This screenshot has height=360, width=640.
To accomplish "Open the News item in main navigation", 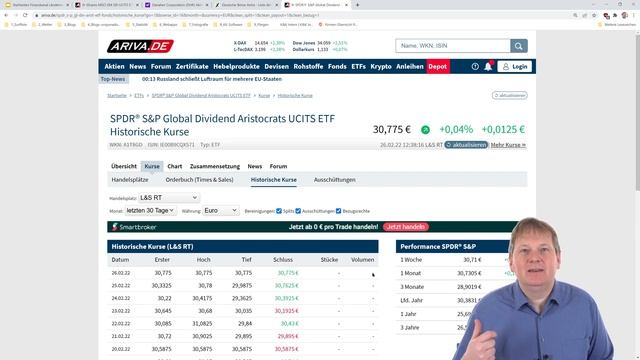I will point(138,66).
